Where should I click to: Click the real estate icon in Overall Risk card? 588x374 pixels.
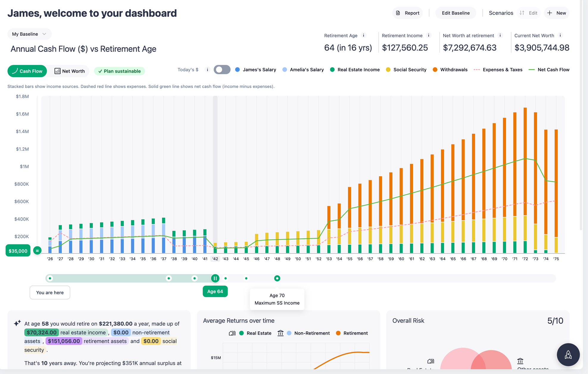click(431, 361)
